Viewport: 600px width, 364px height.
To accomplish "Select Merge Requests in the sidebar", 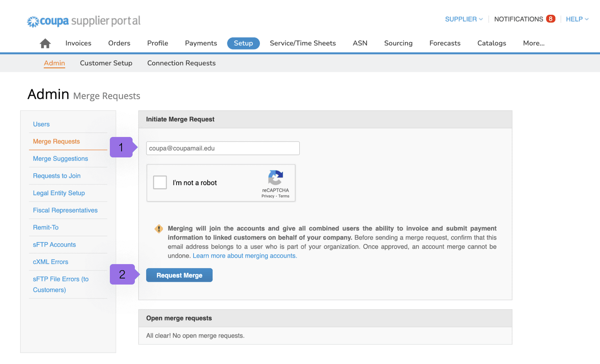I will (56, 141).
